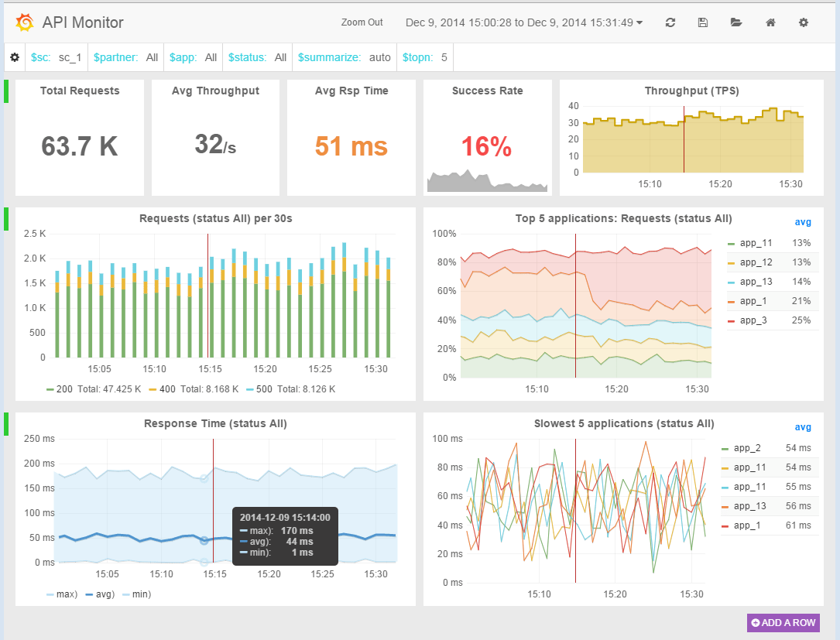Viewport: 840px width, 640px height.
Task: Click the Zoom Out control
Action: coord(362,22)
